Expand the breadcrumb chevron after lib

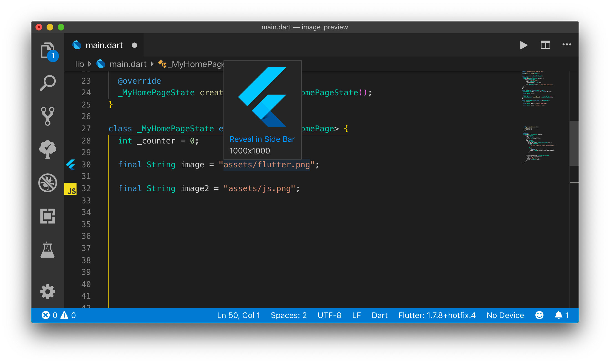[90, 64]
